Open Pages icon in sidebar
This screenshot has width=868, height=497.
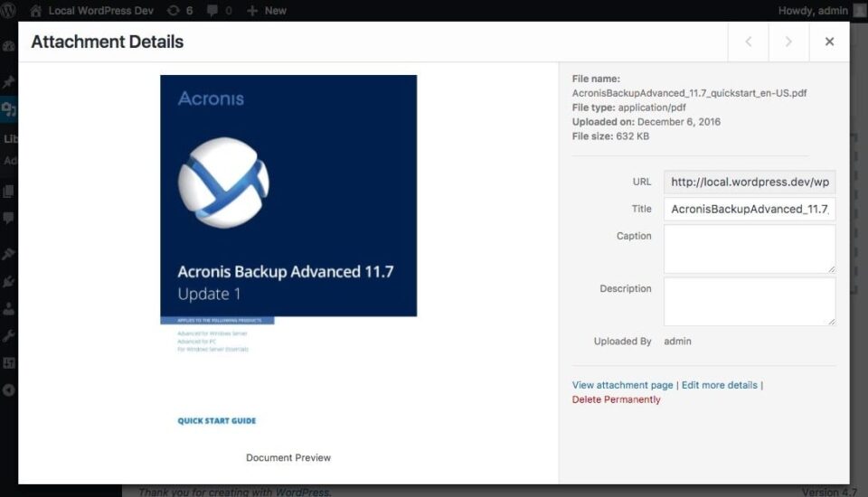point(8,192)
